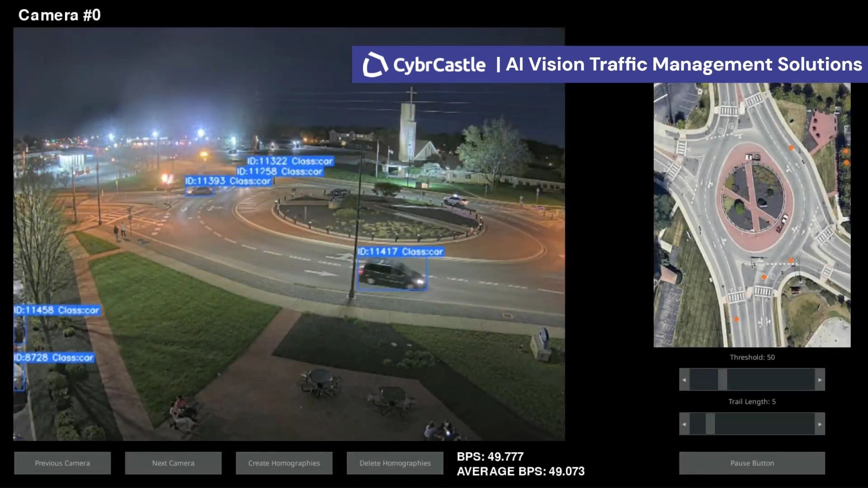
Task: Click the Threshold slider handle
Action: click(x=722, y=380)
